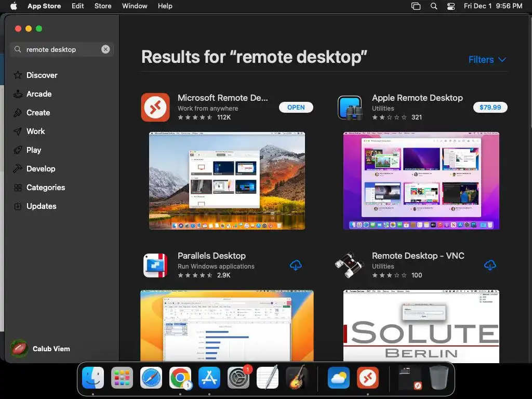This screenshot has height=399, width=532.
Task: Open Microsoft Remote Desktop in the Dock
Action: [x=368, y=378]
